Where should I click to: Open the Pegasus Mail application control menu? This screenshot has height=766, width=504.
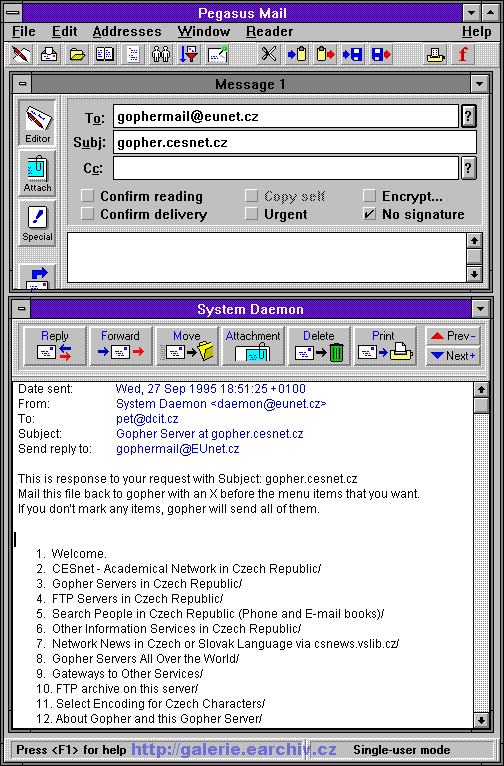13,13
